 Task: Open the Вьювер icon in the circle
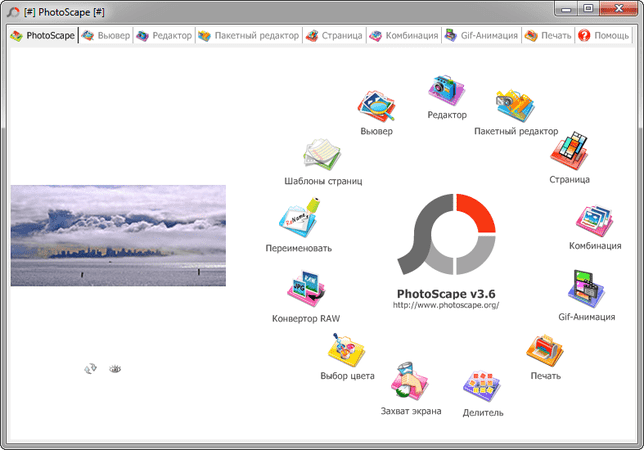[377, 106]
